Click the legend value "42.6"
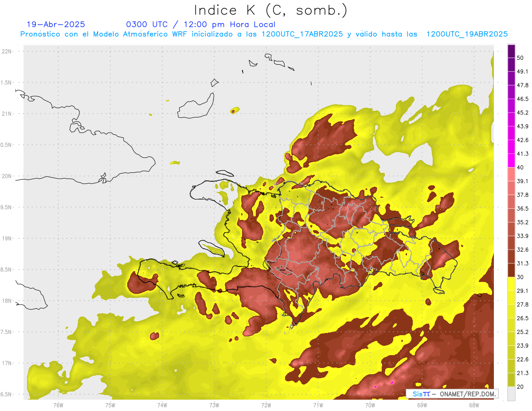 coord(523,140)
